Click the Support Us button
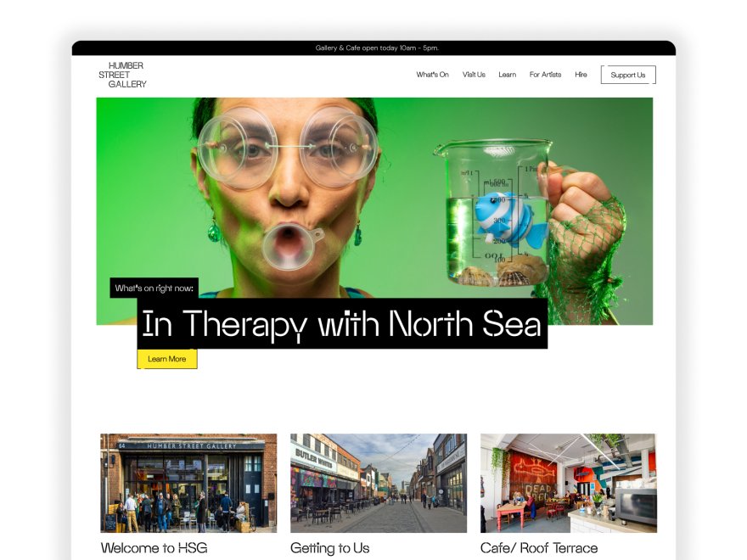The width and height of the screenshot is (747, 560). (x=628, y=75)
